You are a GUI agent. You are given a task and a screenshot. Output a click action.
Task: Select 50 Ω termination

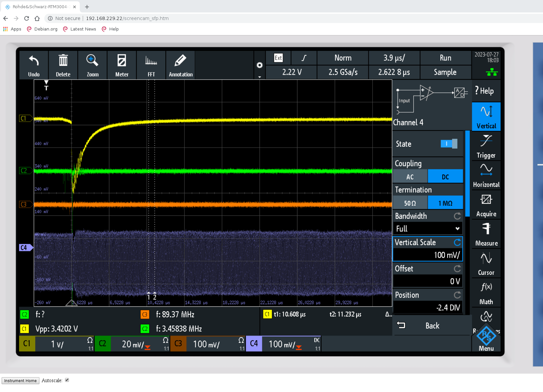[x=410, y=203]
